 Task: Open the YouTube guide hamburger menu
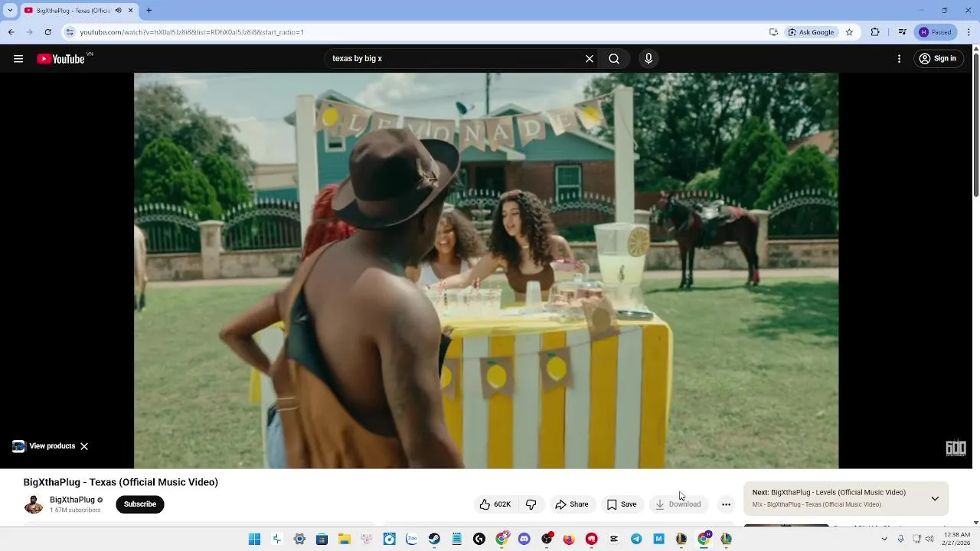pos(18,59)
